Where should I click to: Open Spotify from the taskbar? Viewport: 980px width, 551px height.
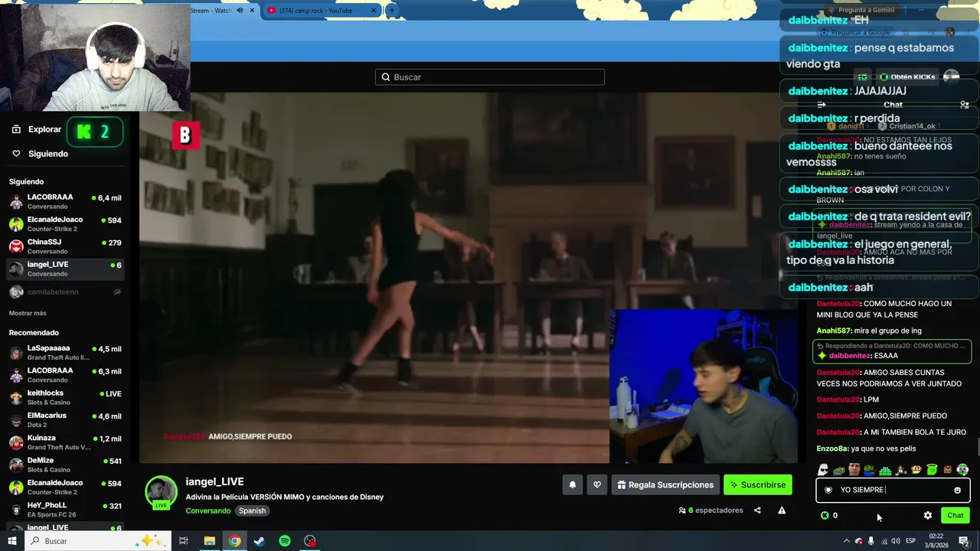pos(285,541)
